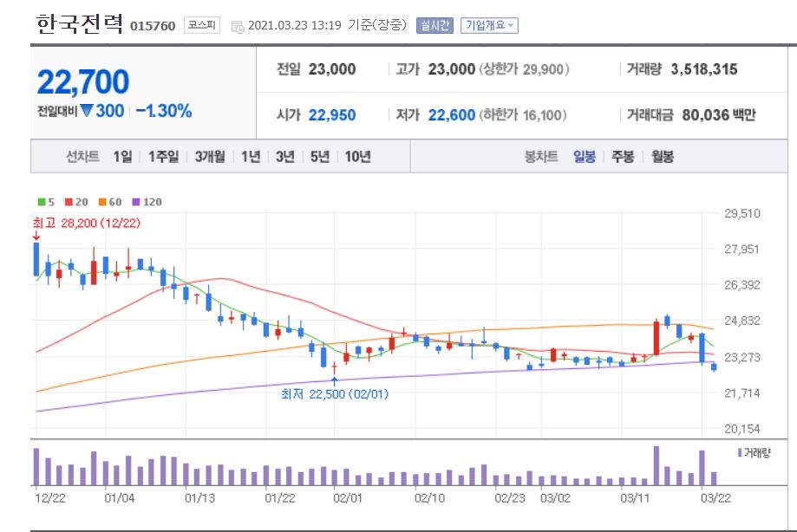Screen dimensions: 797x532
Task: Click the change rate -1.30%
Action: coord(164,111)
